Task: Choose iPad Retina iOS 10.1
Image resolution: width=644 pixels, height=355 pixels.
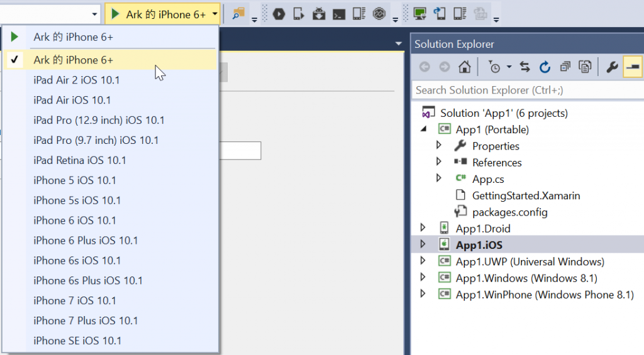Action: (111, 160)
